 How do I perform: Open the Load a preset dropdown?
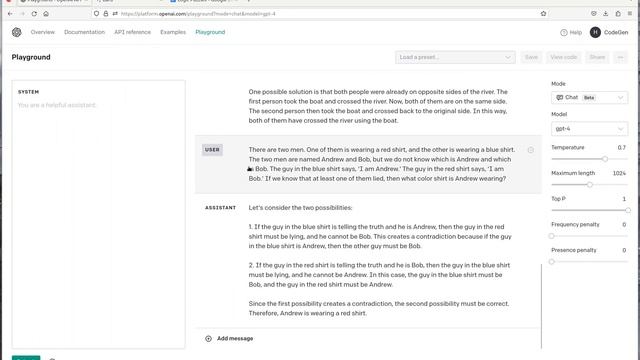[455, 57]
